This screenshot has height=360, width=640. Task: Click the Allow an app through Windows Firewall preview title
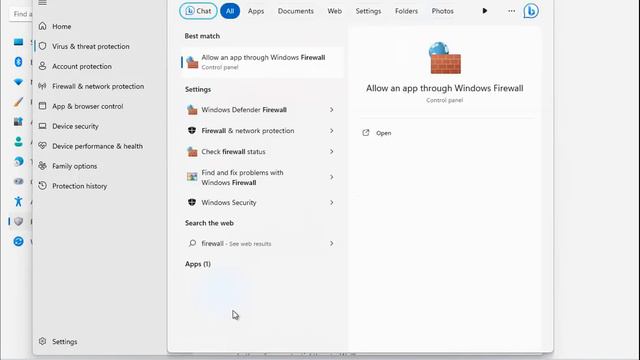444,88
